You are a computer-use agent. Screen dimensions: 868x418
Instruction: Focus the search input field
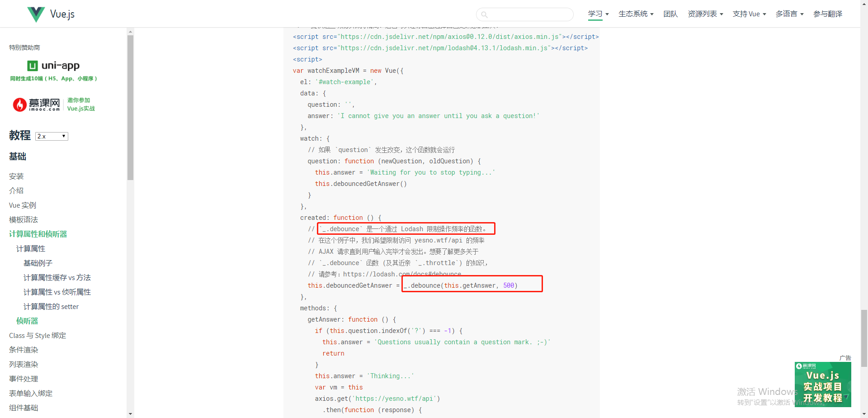pos(524,14)
